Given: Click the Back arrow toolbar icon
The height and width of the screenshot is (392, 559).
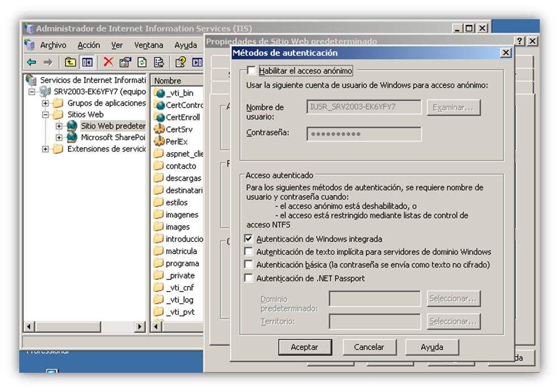Looking at the screenshot, I should click(x=32, y=62).
